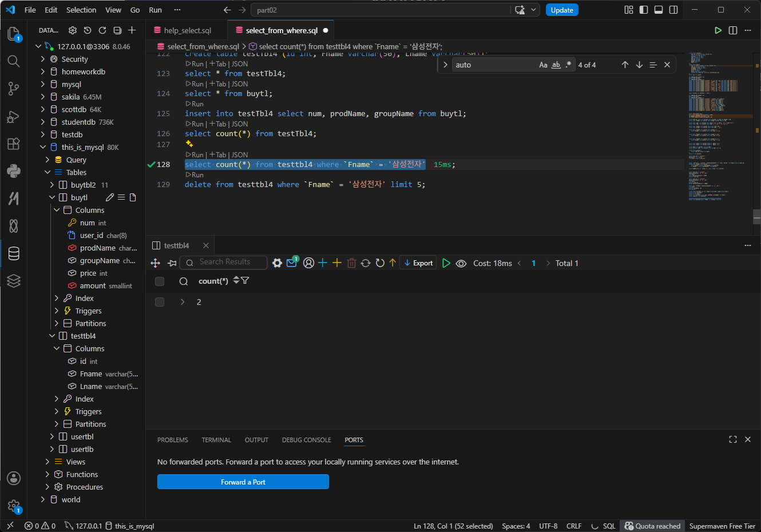
Task: Toggle Match Case in find widget
Action: [x=544, y=65]
